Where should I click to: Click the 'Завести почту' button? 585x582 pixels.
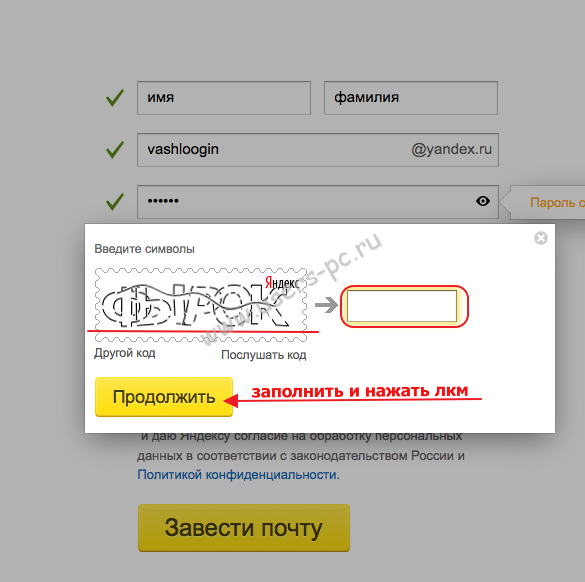pyautogui.click(x=244, y=528)
